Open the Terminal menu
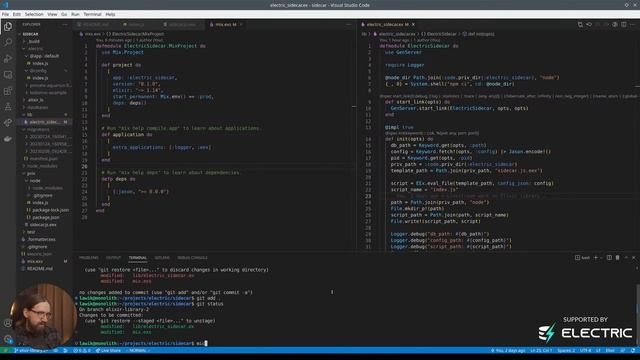640x360 pixels. click(92, 14)
